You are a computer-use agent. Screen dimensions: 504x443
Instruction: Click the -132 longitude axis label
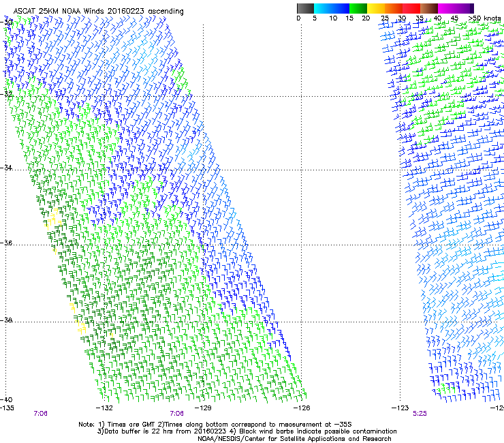pos(105,408)
